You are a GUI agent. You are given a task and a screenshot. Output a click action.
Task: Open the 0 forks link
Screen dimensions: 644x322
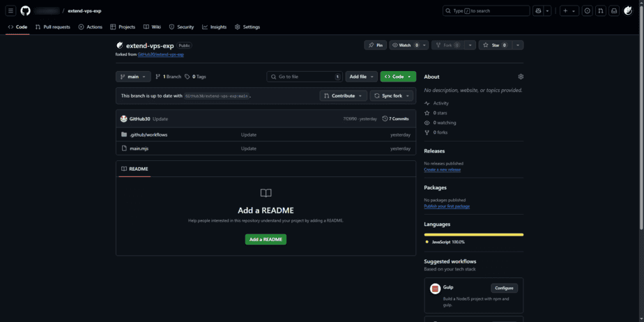click(x=436, y=132)
